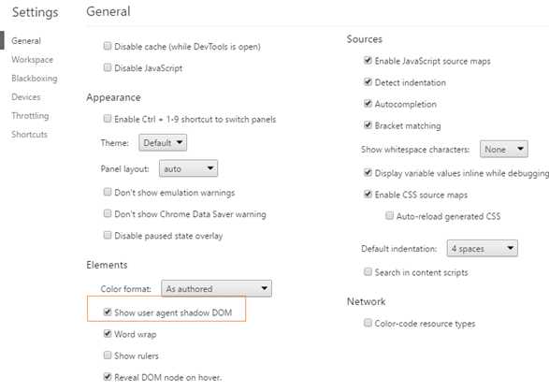Viewport: 549px width, 392px height.
Task: Check Search in content scripts
Action: coord(368,271)
